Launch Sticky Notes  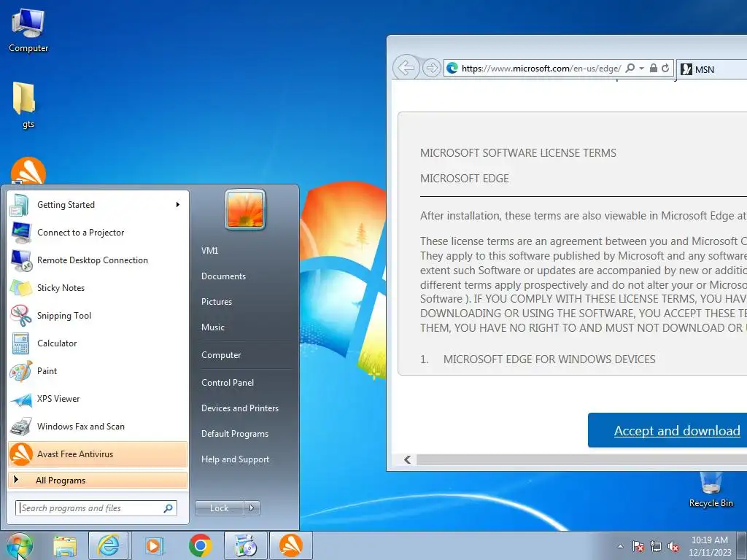tap(98, 287)
